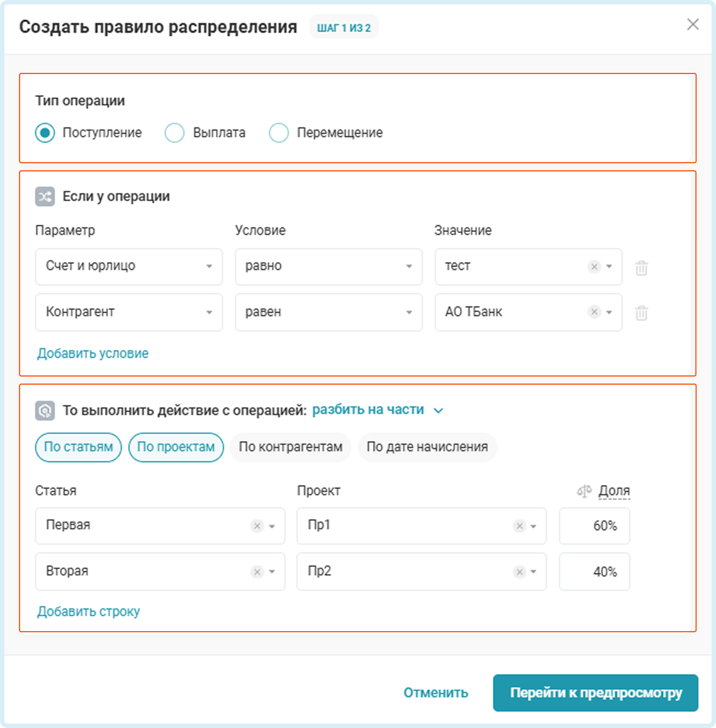The width and height of the screenshot is (716, 728).
Task: Switch to the По контрагентам tab
Action: [290, 447]
